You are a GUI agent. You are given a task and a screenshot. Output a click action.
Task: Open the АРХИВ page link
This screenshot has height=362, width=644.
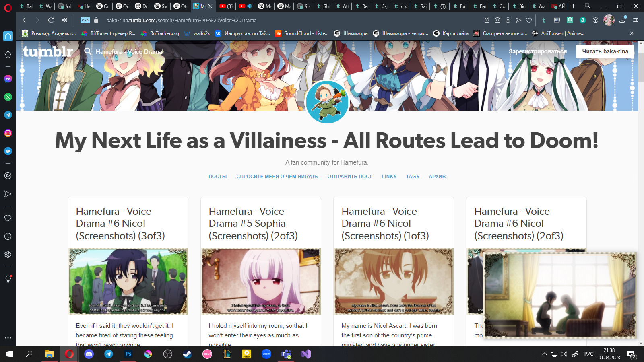(x=437, y=177)
